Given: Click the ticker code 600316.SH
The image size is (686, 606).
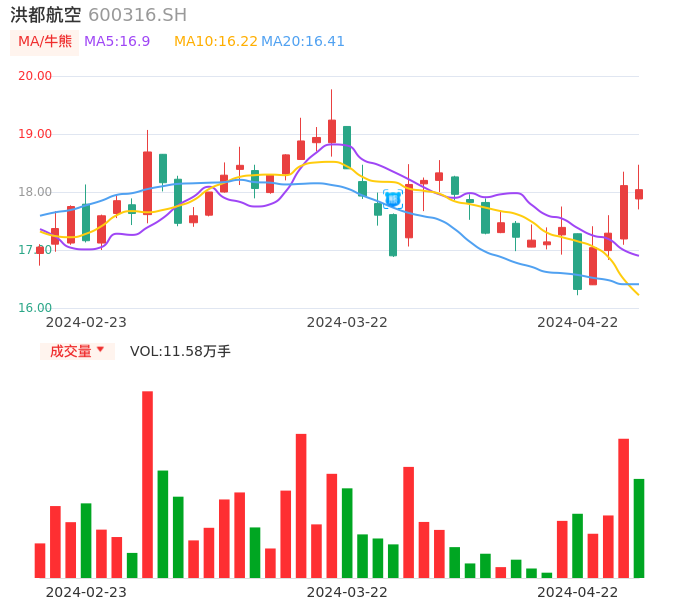Looking at the screenshot, I should pyautogui.click(x=138, y=15).
